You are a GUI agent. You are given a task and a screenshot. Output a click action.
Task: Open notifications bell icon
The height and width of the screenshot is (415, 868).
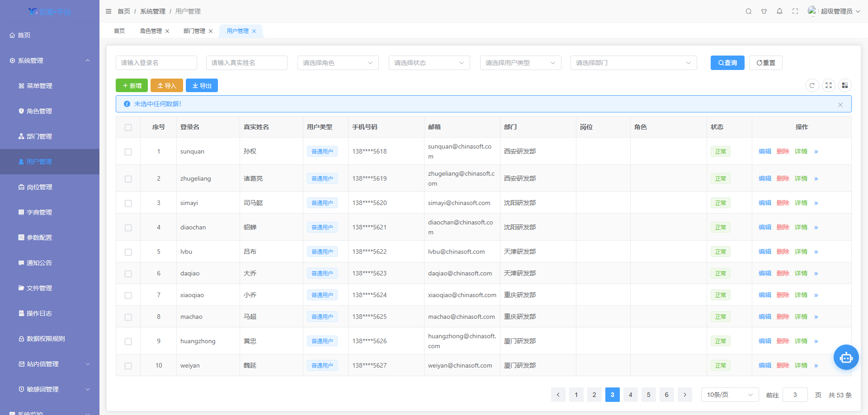pos(779,11)
